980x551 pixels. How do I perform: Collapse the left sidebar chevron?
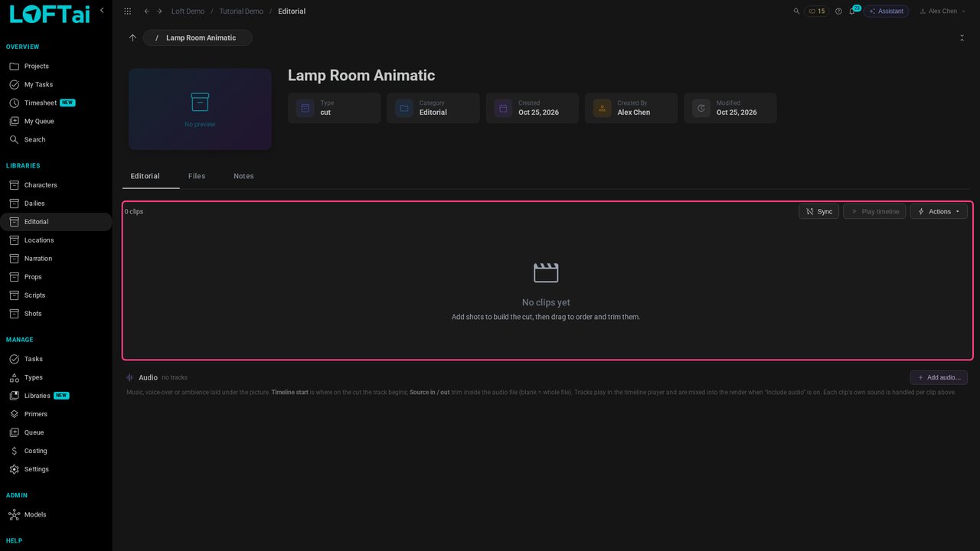(x=102, y=11)
